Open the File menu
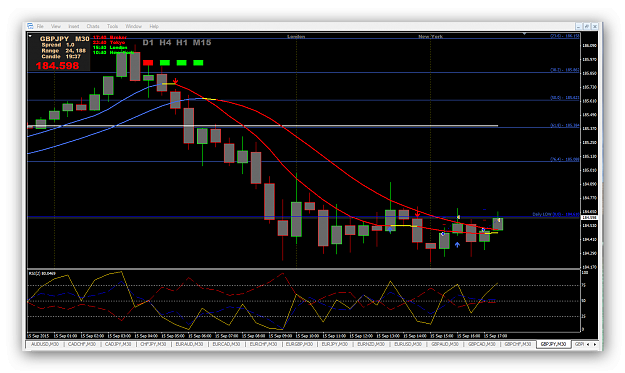 coord(40,26)
